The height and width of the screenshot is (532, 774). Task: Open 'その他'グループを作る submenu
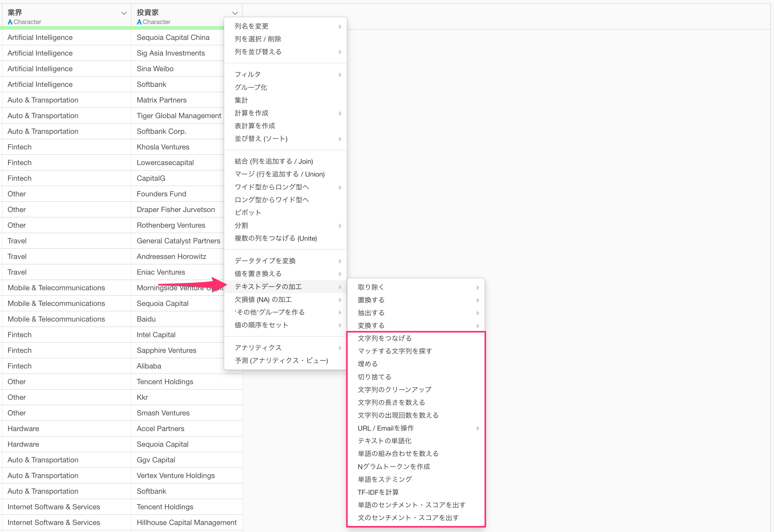285,312
